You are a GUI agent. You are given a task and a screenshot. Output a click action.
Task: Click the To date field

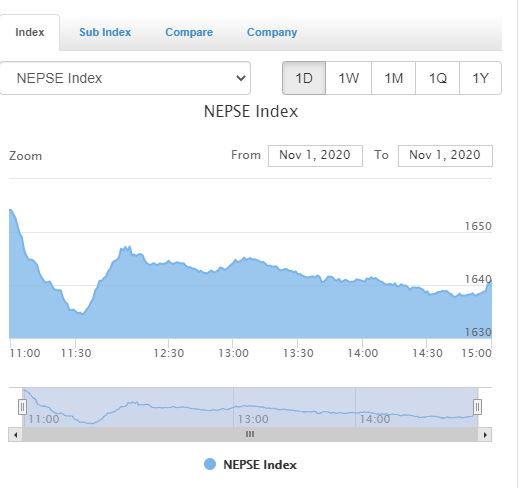point(445,156)
